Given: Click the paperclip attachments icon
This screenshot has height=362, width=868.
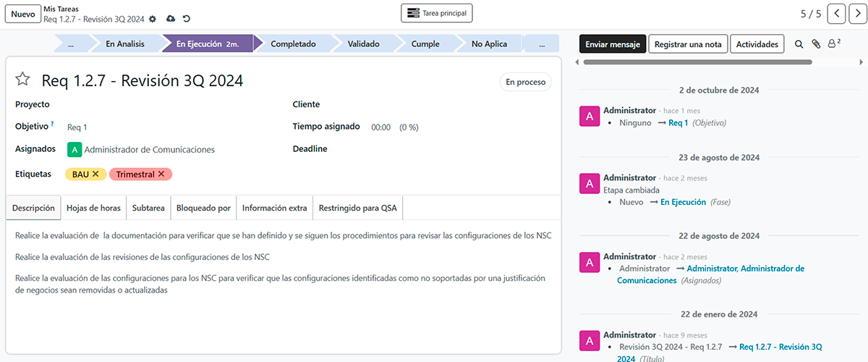Looking at the screenshot, I should tap(816, 44).
